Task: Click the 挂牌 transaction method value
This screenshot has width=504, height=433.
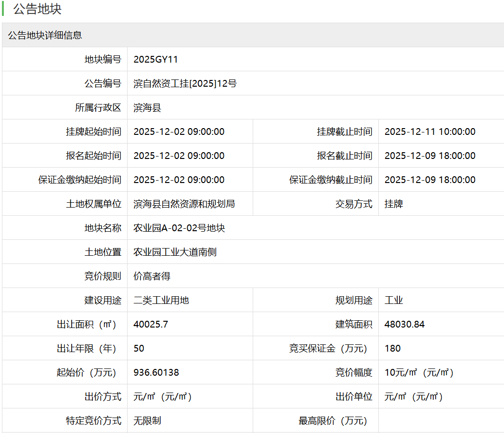Action: pyautogui.click(x=393, y=204)
